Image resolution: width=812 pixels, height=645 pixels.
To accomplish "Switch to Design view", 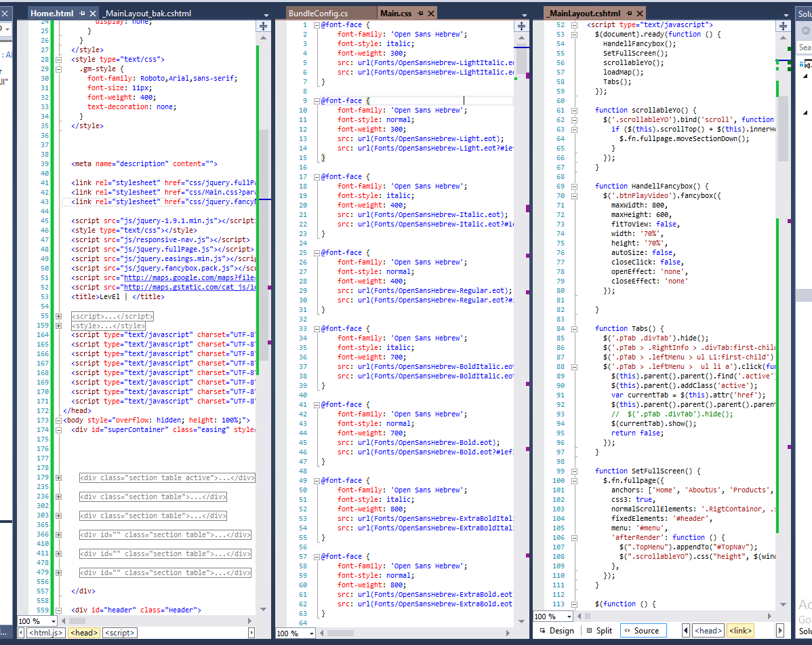I will tap(556, 631).
